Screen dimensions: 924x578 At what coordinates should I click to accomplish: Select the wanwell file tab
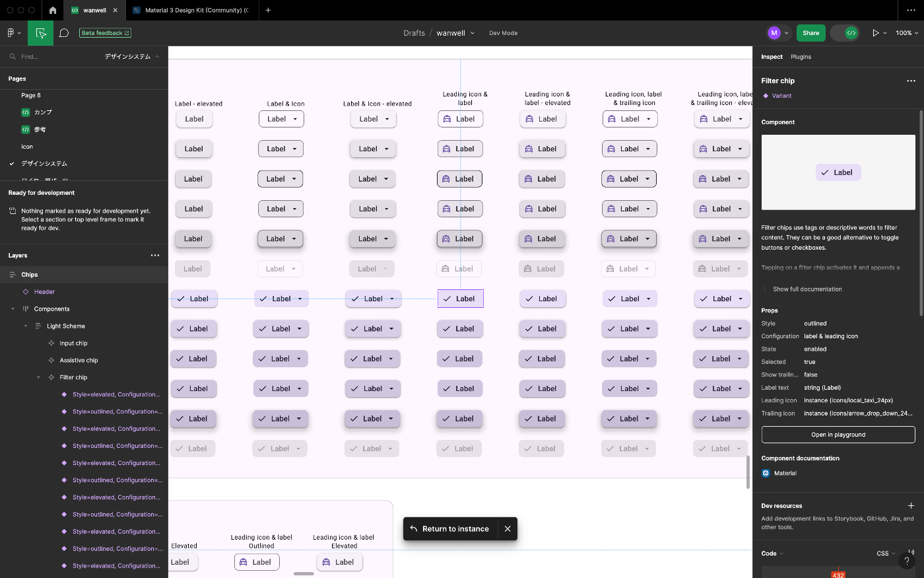tap(94, 10)
